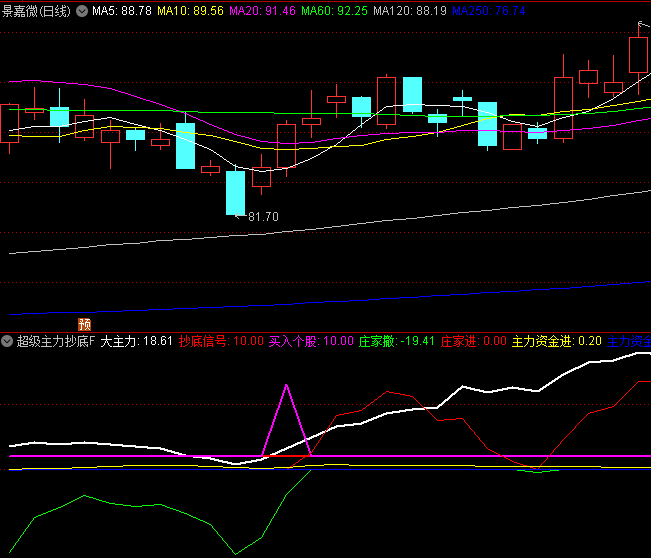Select the magenta 买入个股 spike peak
Screen dimensions: 651x558
coord(286,386)
